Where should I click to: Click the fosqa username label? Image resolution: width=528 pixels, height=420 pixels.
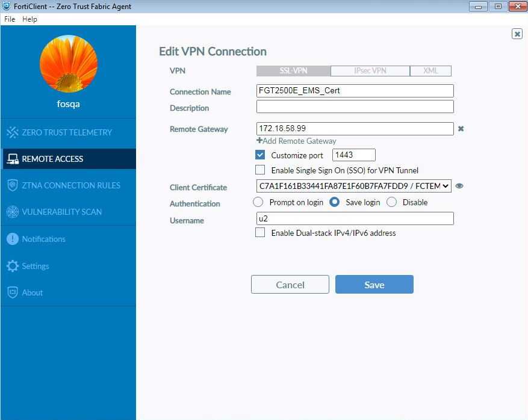coord(69,104)
